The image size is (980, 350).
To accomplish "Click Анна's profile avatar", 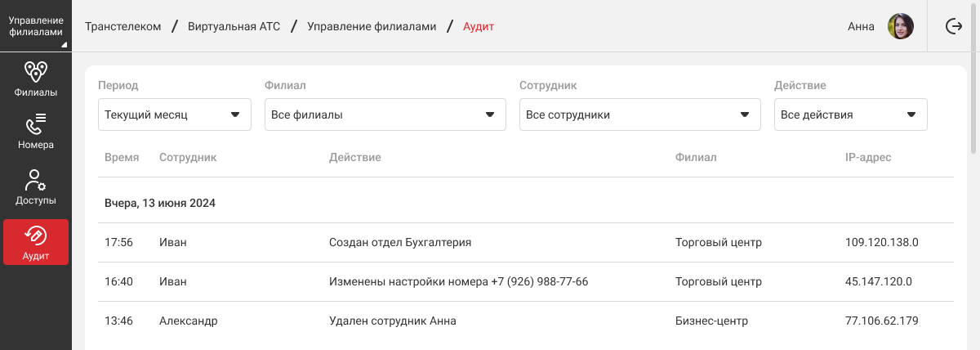I will point(900,26).
